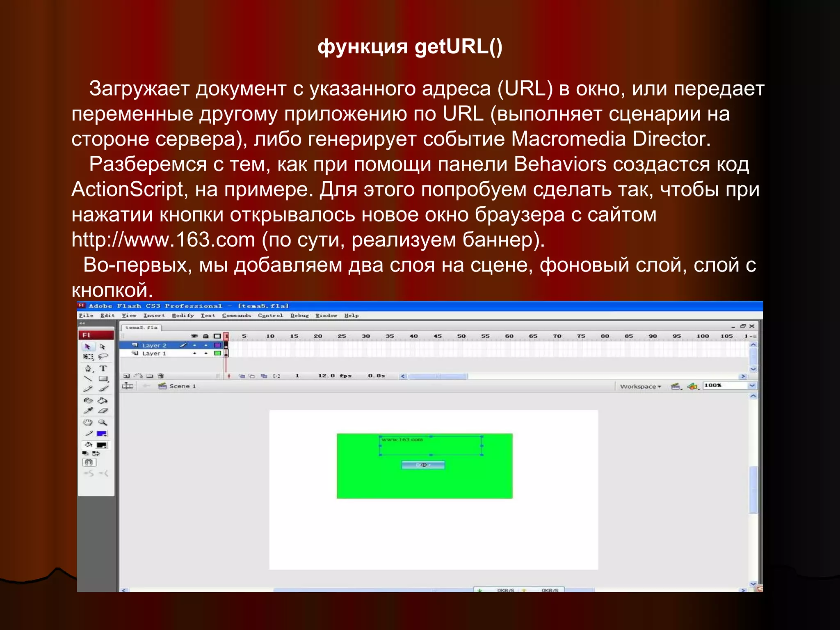Select the Eraser tool
The height and width of the screenshot is (630, 840).
pyautogui.click(x=103, y=411)
